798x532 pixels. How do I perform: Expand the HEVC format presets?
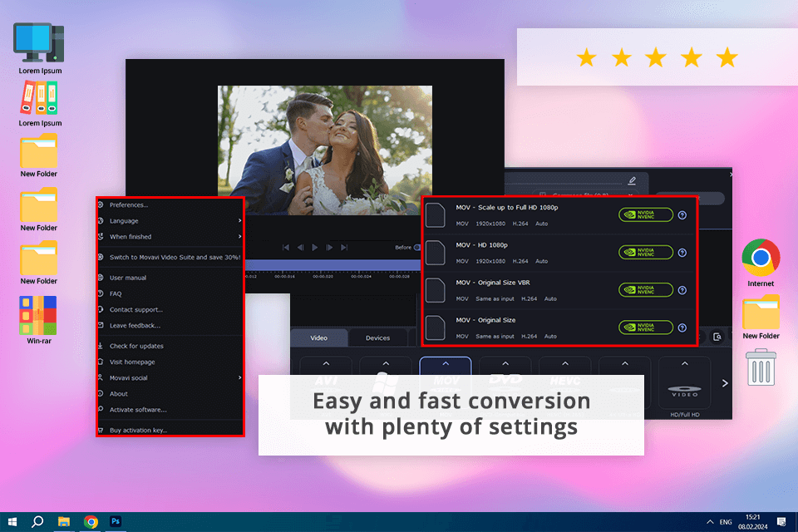point(565,364)
